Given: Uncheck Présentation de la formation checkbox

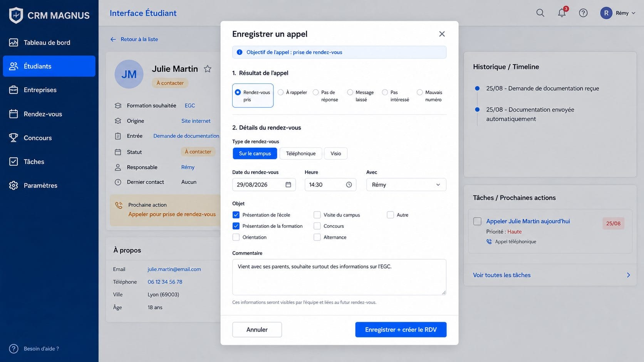Looking at the screenshot, I should [236, 226].
